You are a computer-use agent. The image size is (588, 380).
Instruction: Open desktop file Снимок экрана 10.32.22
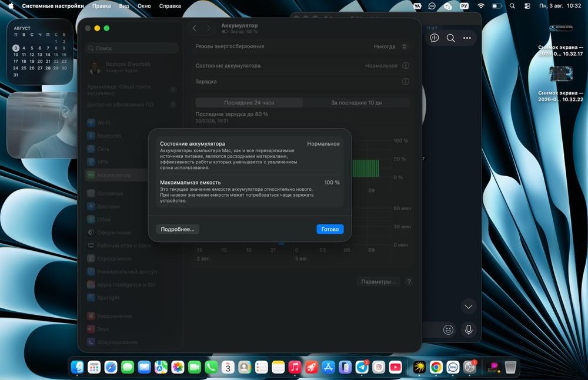560,85
